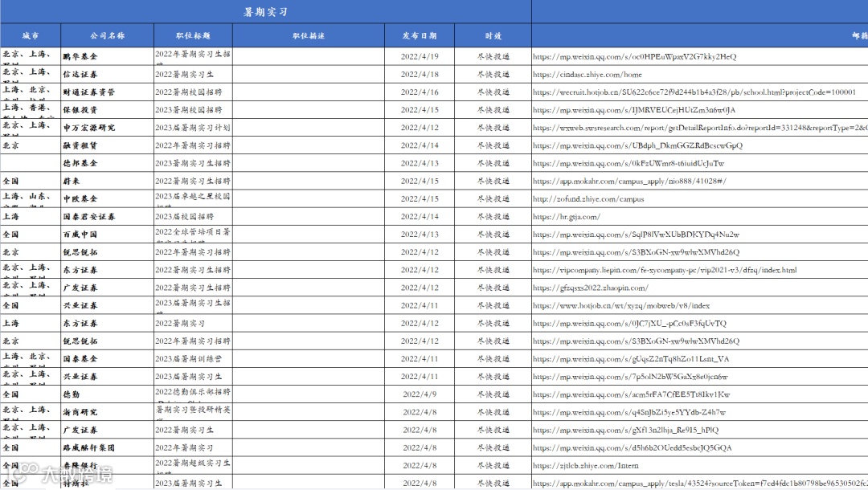Open the 鹏华基金 weixin application link
The width and height of the screenshot is (868, 490).
click(x=634, y=57)
